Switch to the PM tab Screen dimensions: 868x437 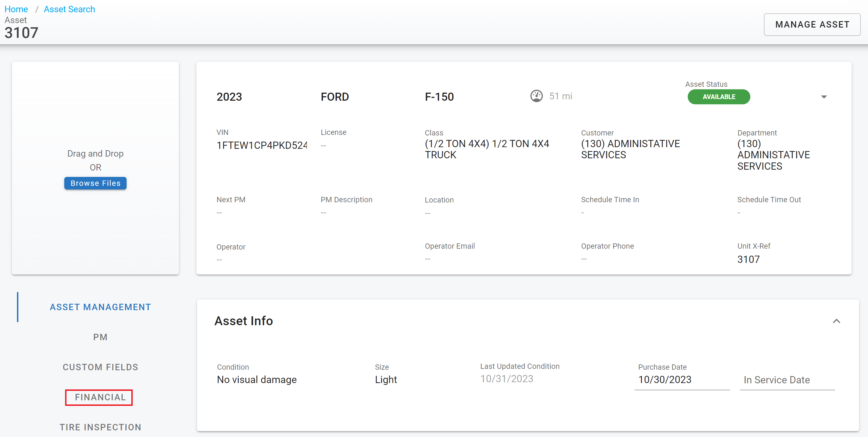click(100, 337)
